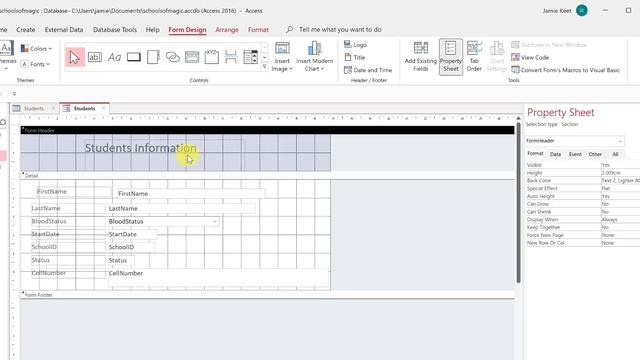Click the Display When property value
Screen dimensions: 640x360
(620, 220)
